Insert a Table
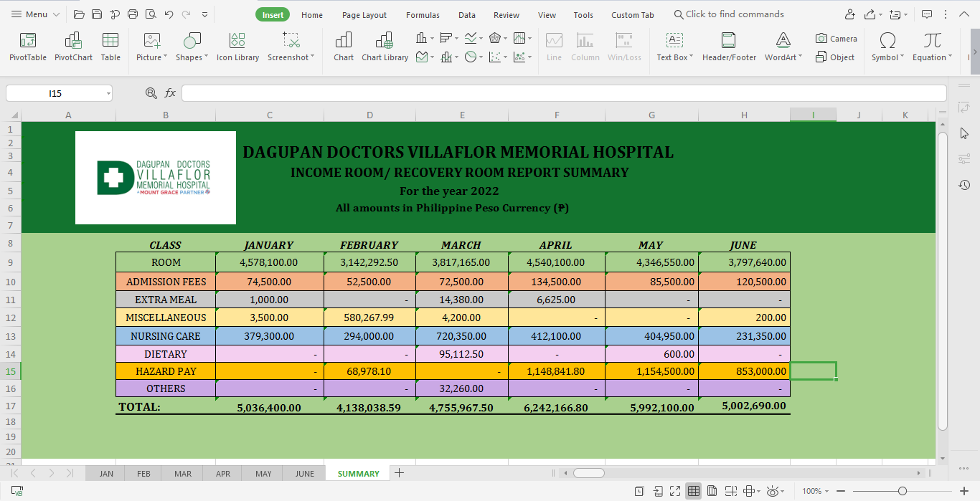The width and height of the screenshot is (980, 501). tap(110, 47)
